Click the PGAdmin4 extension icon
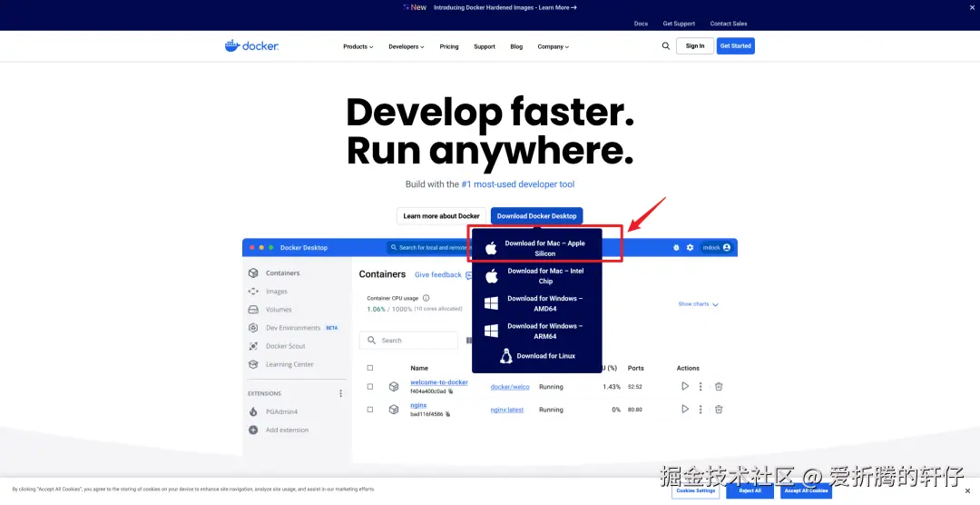Image resolution: width=980 pixels, height=505 pixels. pyautogui.click(x=253, y=411)
